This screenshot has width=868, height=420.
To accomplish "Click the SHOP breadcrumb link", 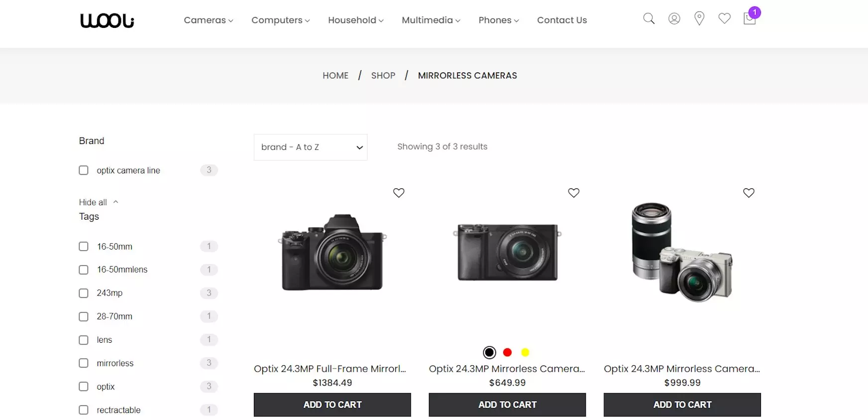I will (383, 76).
